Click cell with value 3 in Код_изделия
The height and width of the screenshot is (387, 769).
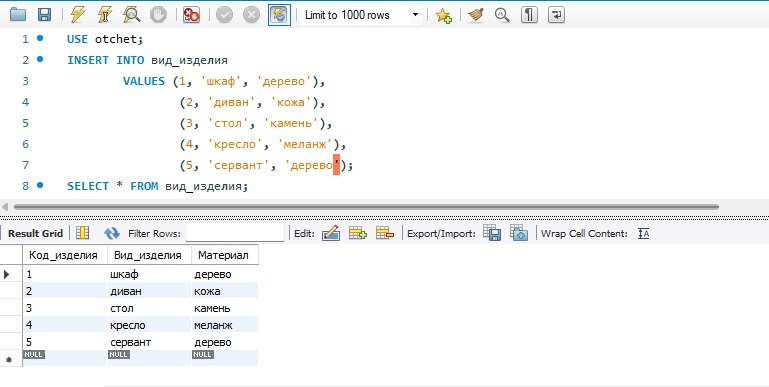(65, 308)
